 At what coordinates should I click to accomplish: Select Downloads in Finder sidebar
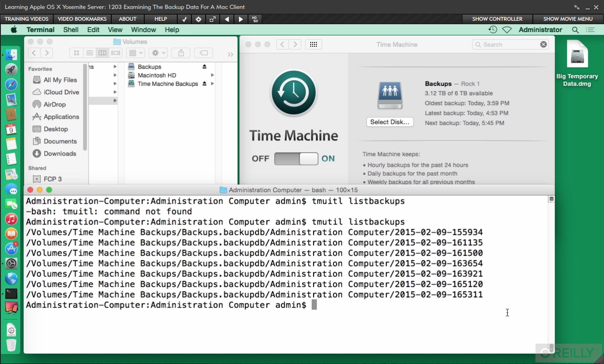pyautogui.click(x=55, y=154)
